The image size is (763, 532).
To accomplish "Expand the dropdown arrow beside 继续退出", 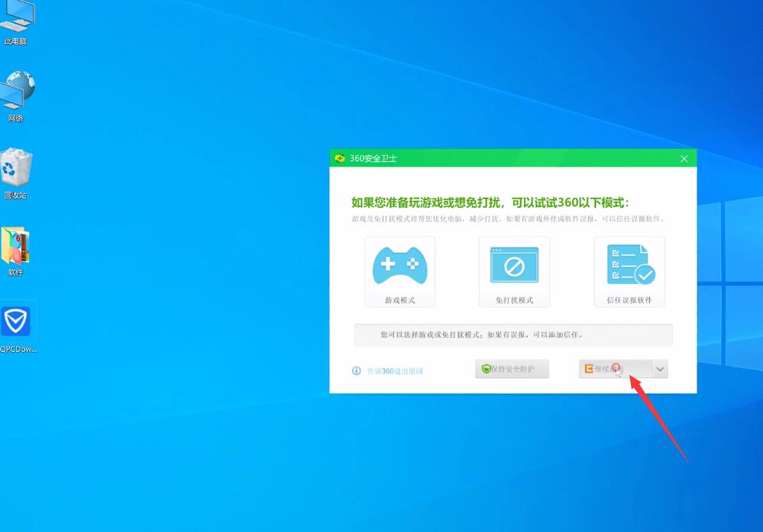I will [660, 369].
